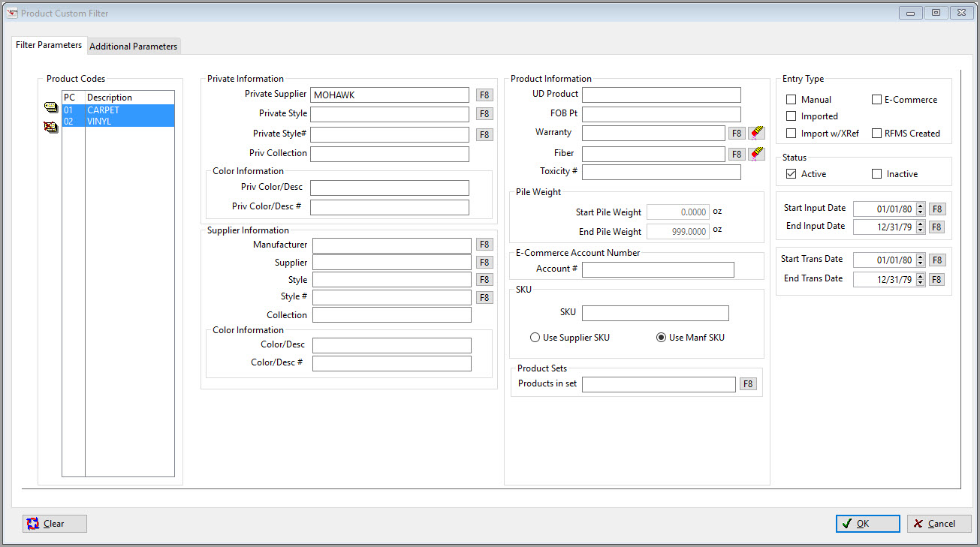Open F8 lookup for Private Supplier
Viewport: 980px width, 547px height.
click(x=485, y=95)
